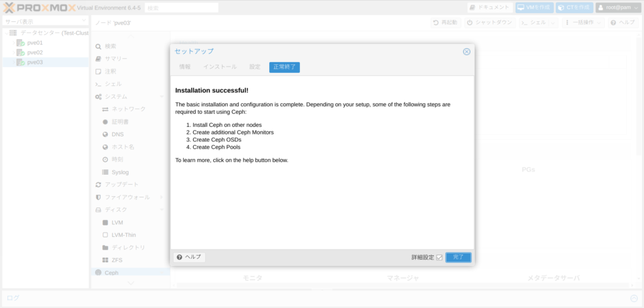
Task: Click the pve02 server icon
Action: [21, 53]
